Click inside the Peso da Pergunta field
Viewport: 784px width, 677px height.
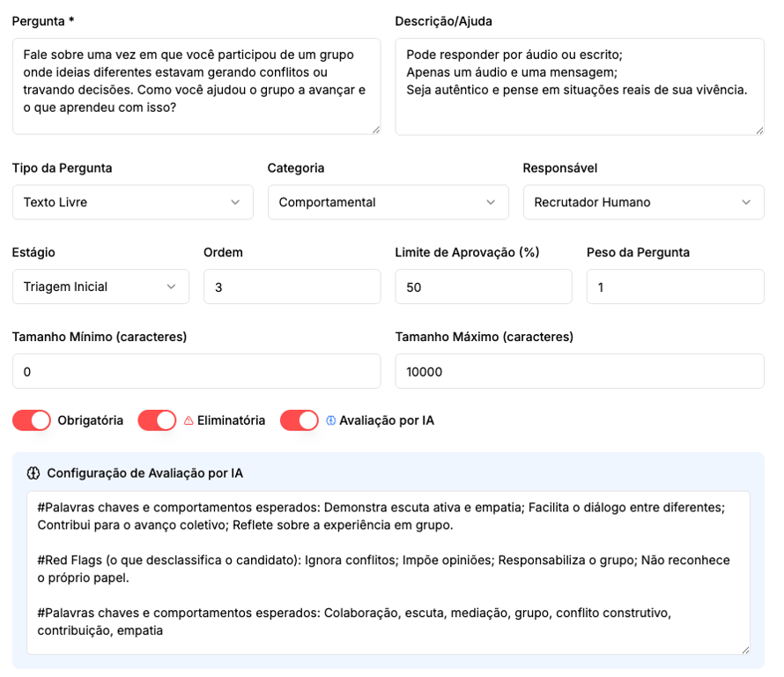coord(675,287)
